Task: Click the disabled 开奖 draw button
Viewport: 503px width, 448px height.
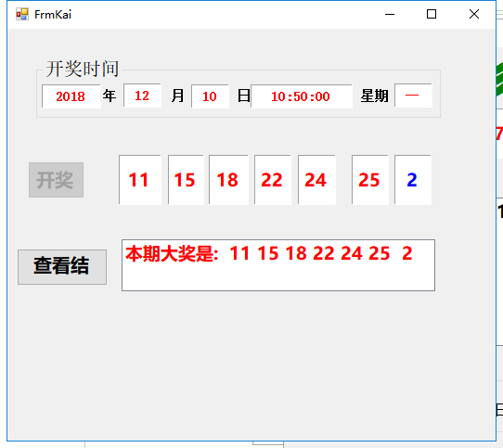Action: [56, 180]
